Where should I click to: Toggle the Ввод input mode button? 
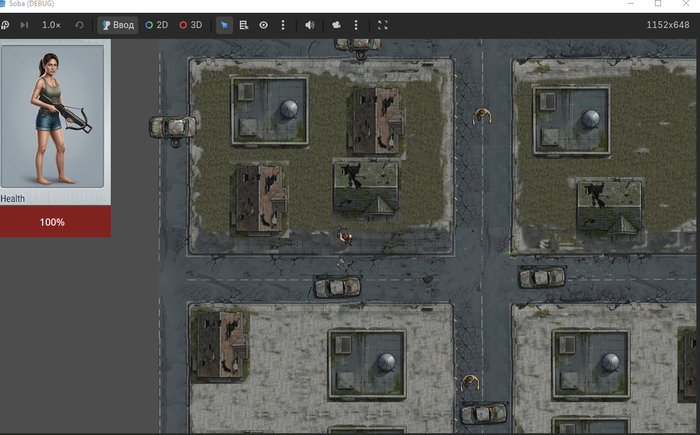click(118, 25)
